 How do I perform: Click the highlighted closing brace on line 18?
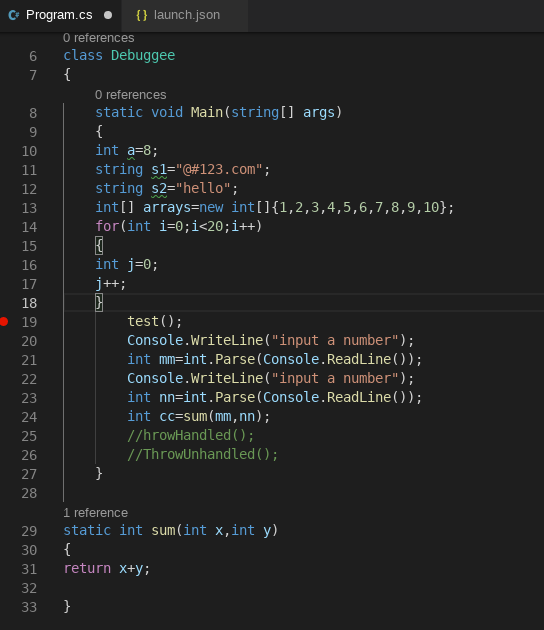tap(99, 302)
